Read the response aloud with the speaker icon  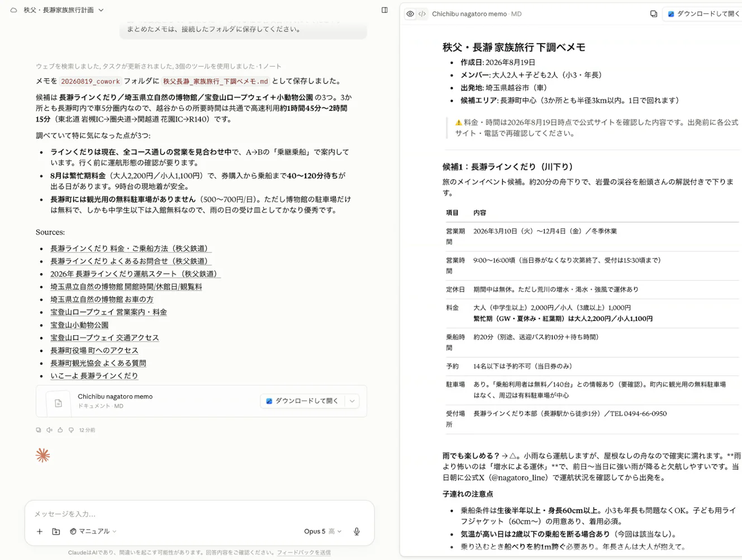click(49, 430)
